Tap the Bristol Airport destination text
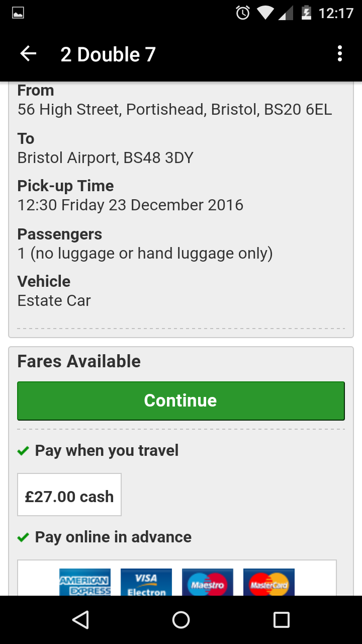Viewport: 362px width, 644px height. coord(106,157)
